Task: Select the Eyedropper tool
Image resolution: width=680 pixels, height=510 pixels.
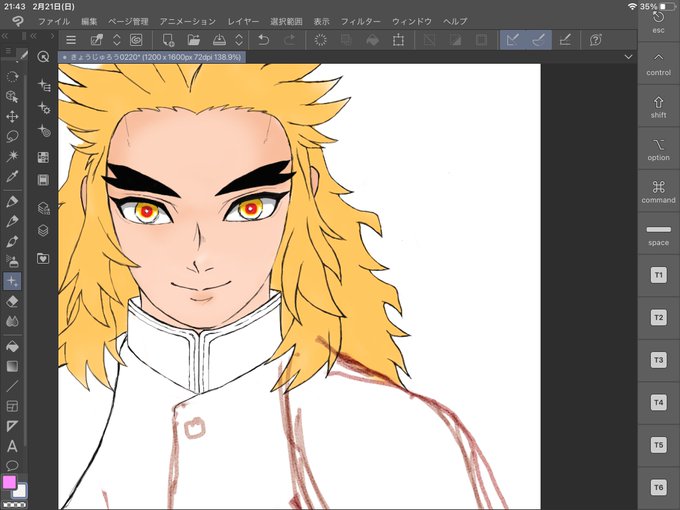Action: (x=12, y=176)
